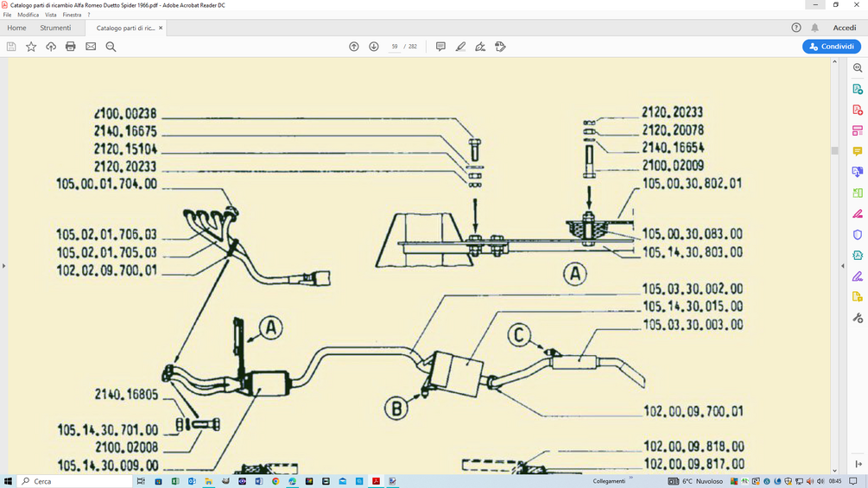Screen dimensions: 868x488
Task: Collapse the sidebar with the bottom arrow icon
Action: 858,464
